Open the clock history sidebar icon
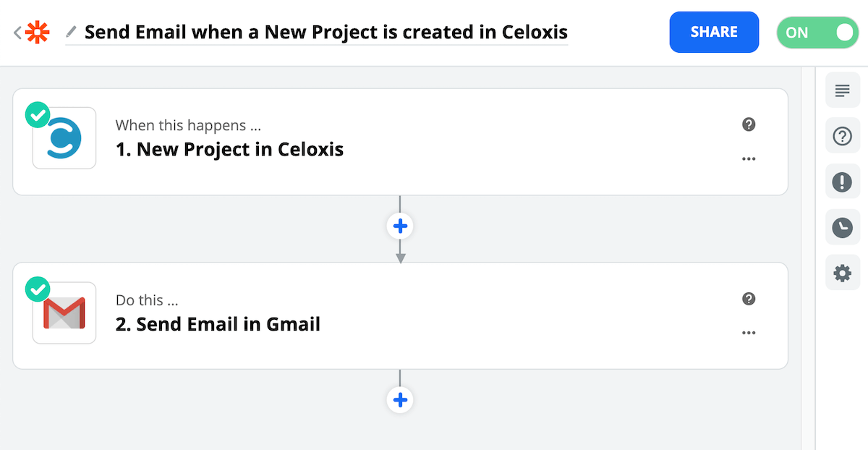This screenshot has height=450, width=868. (x=842, y=227)
